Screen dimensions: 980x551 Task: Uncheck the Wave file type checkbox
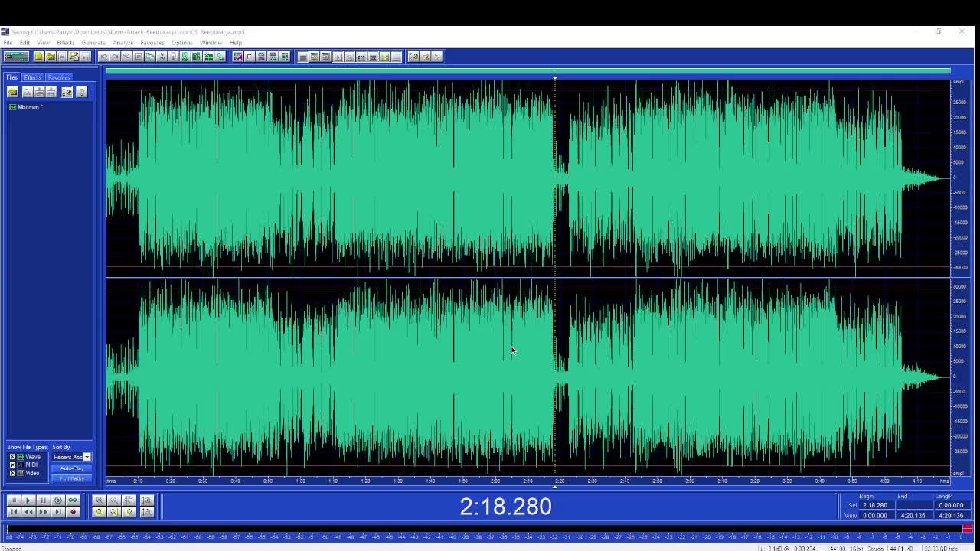[x=12, y=457]
